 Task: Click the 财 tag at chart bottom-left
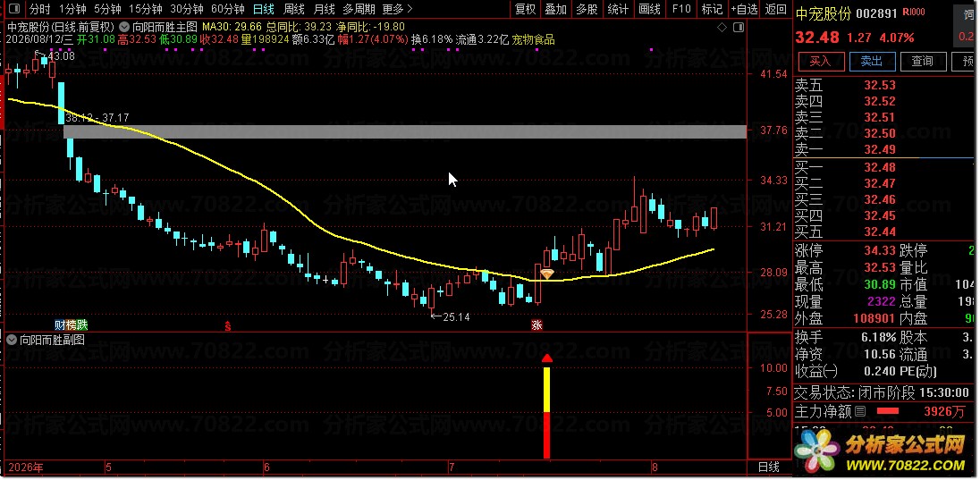point(59,325)
